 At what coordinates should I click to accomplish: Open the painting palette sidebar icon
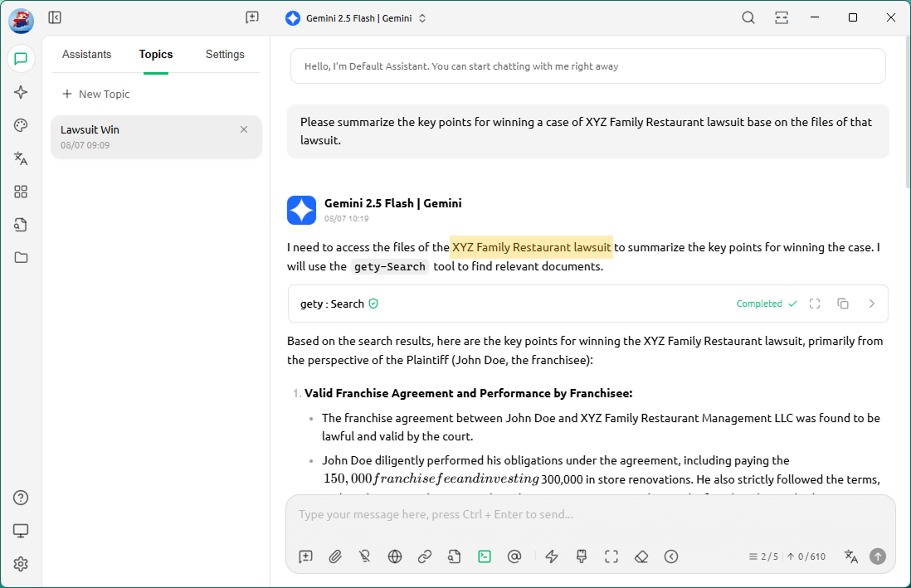coord(21,125)
